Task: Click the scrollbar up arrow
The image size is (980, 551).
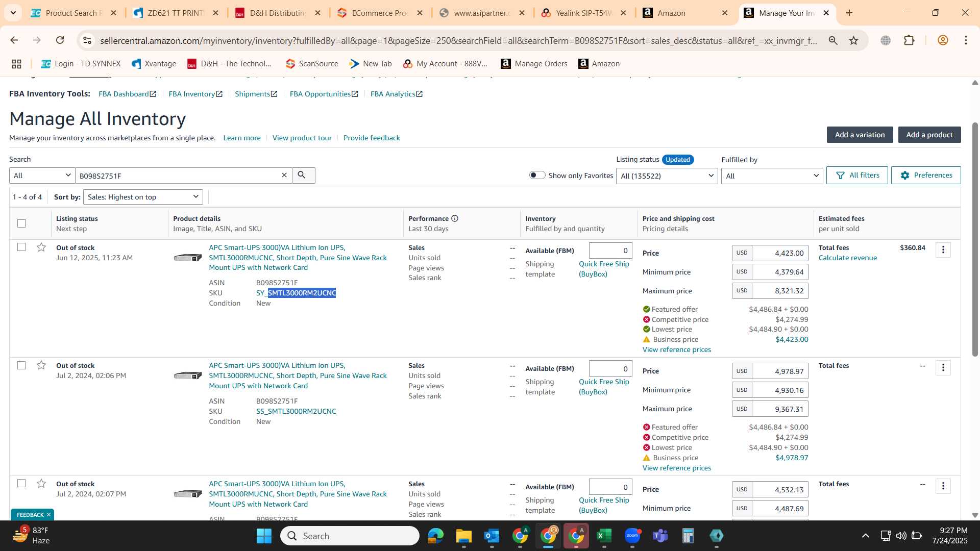Action: [975, 82]
